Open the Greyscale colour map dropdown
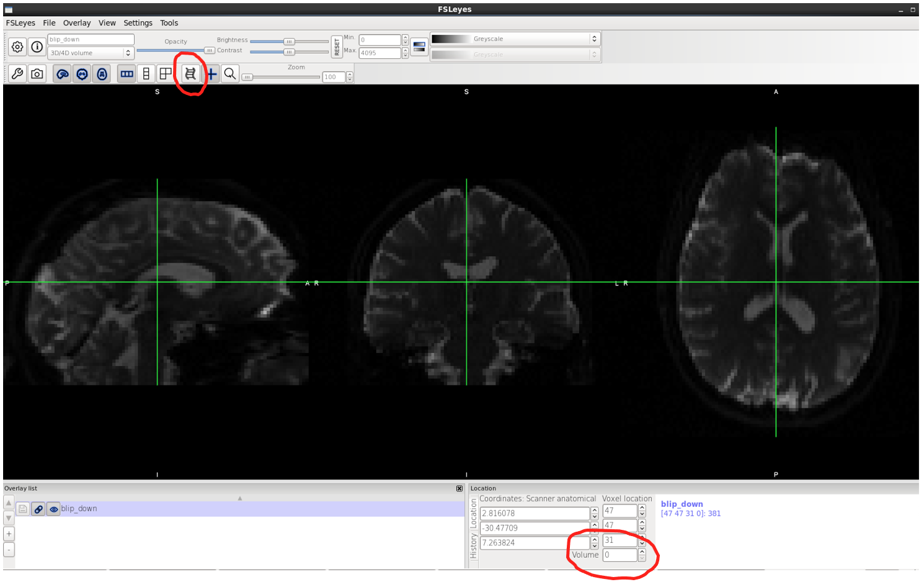This screenshot has height=582, width=924. click(515, 38)
